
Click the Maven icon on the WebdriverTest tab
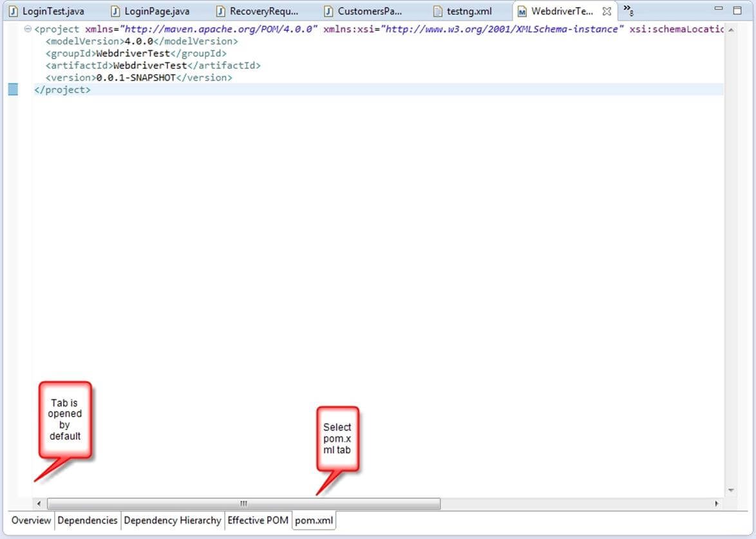(x=522, y=11)
